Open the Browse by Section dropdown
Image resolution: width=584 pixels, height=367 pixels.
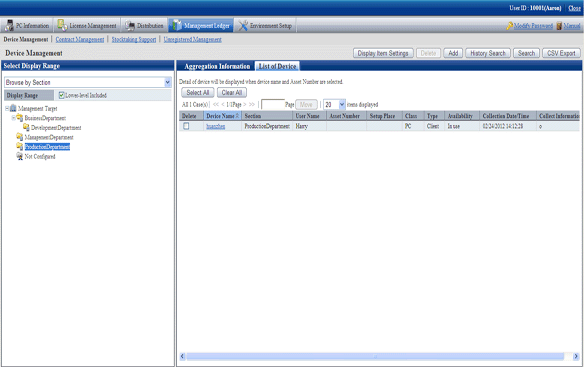click(168, 82)
